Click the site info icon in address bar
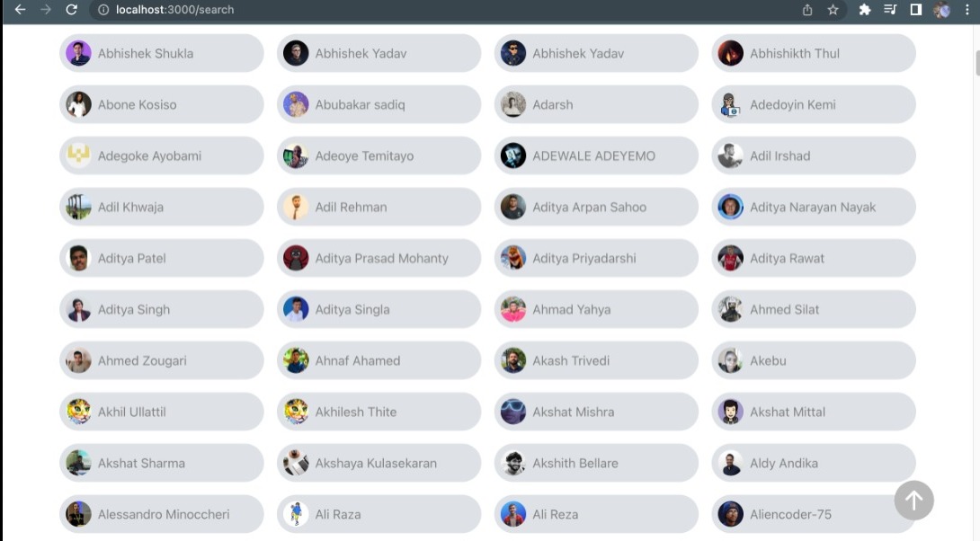Image resolution: width=980 pixels, height=541 pixels. click(x=103, y=11)
